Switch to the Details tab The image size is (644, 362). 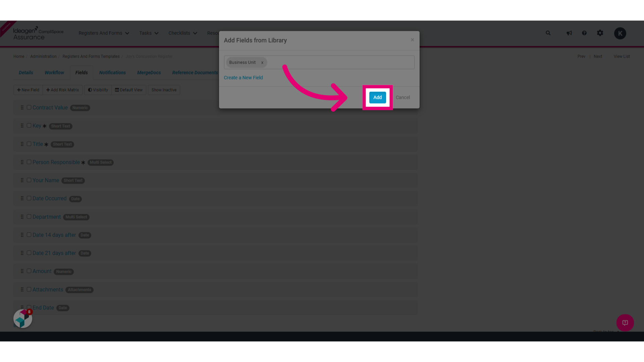[x=26, y=73]
